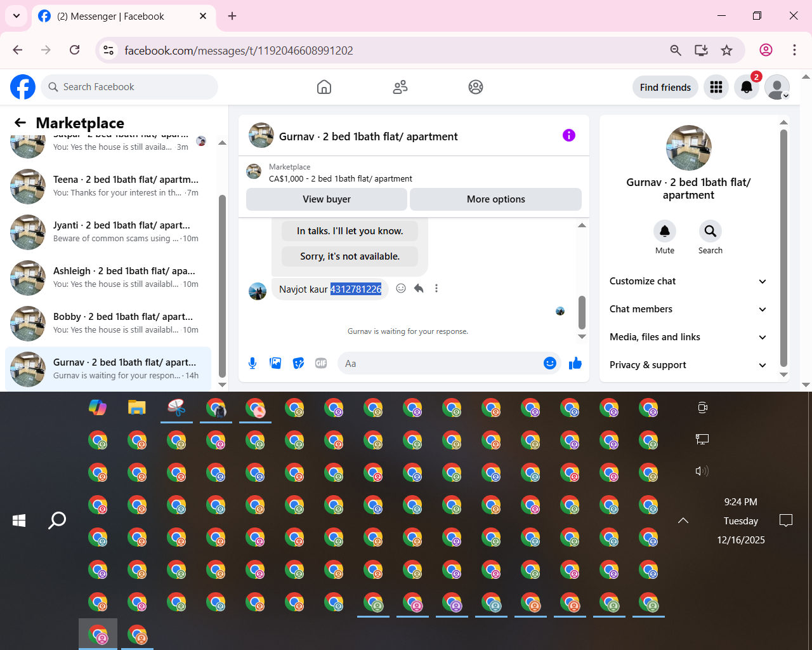
Task: Open the Windows Start menu
Action: [19, 521]
